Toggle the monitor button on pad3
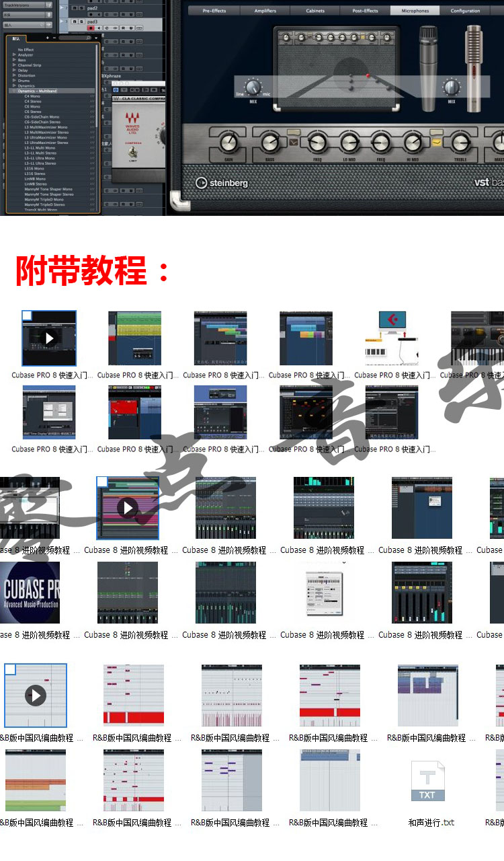Image resolution: width=504 pixels, height=861 pixels. [x=99, y=28]
